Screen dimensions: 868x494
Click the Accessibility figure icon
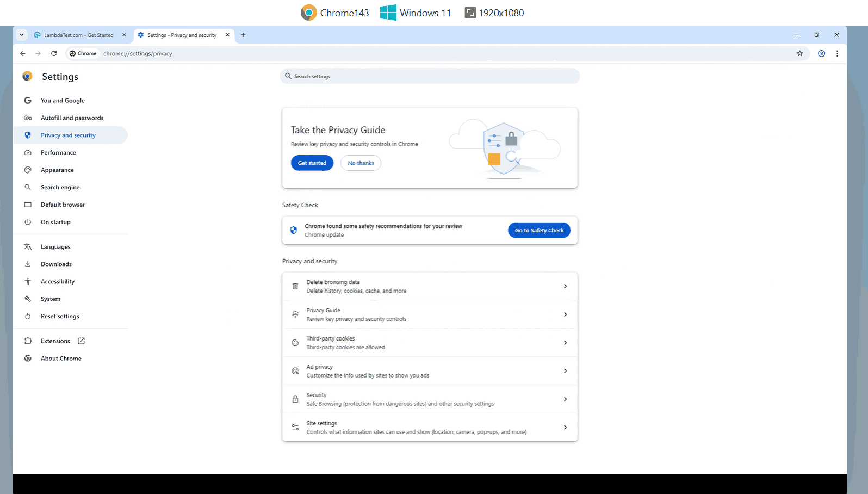point(28,282)
